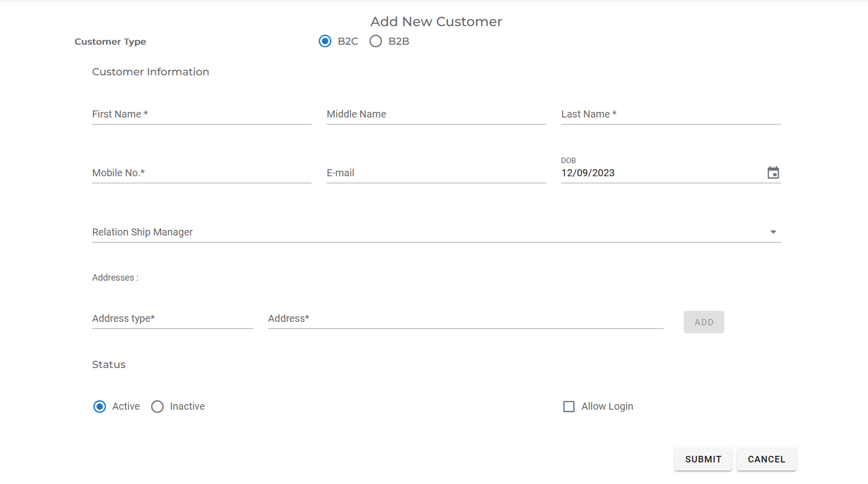Screen dimensions: 868x484
Task: Click the ADD button for addresses
Action: [x=703, y=322]
